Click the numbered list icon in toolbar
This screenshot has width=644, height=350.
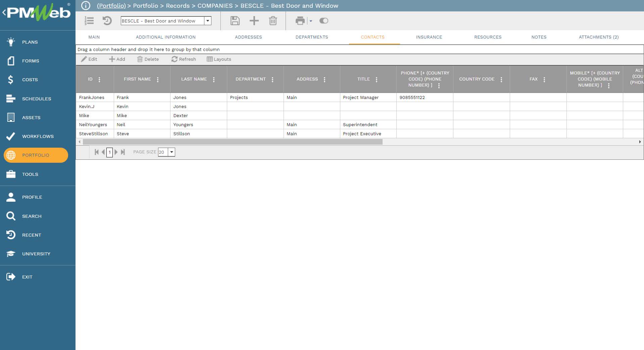click(89, 21)
